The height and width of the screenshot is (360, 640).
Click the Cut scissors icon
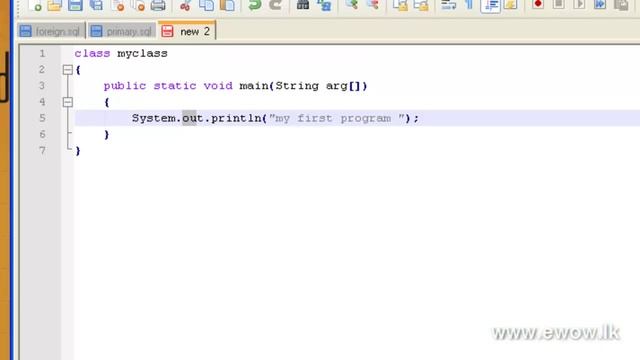coord(185,5)
